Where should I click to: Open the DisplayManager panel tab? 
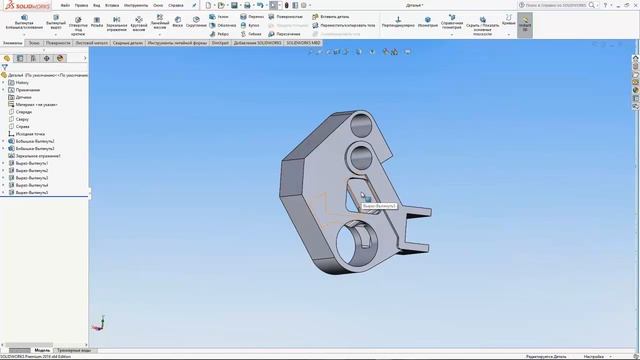[60, 58]
